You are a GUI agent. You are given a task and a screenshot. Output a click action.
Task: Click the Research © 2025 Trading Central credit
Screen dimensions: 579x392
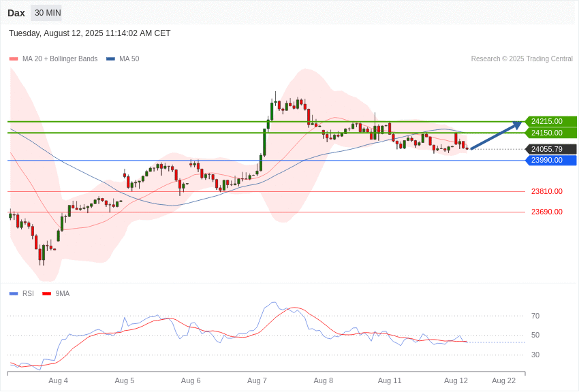522,59
